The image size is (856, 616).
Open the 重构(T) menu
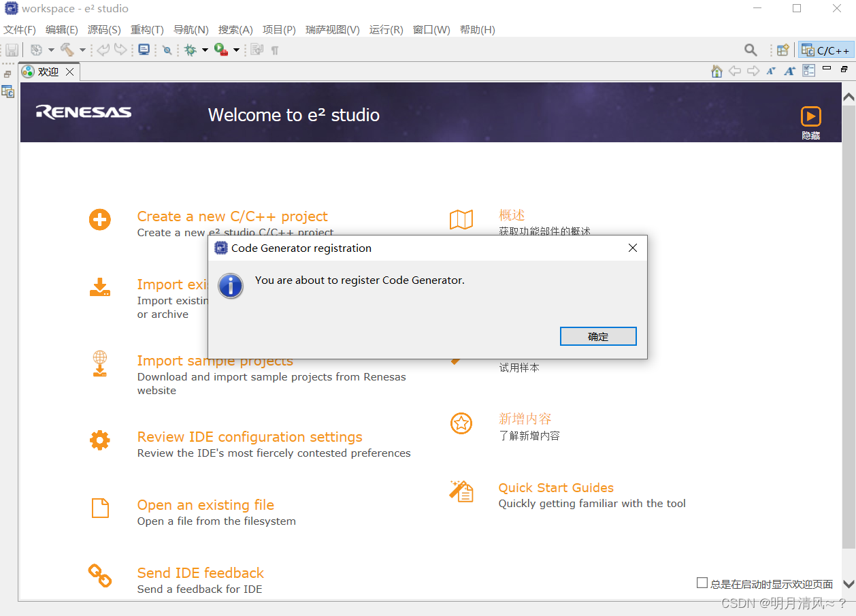(x=147, y=30)
